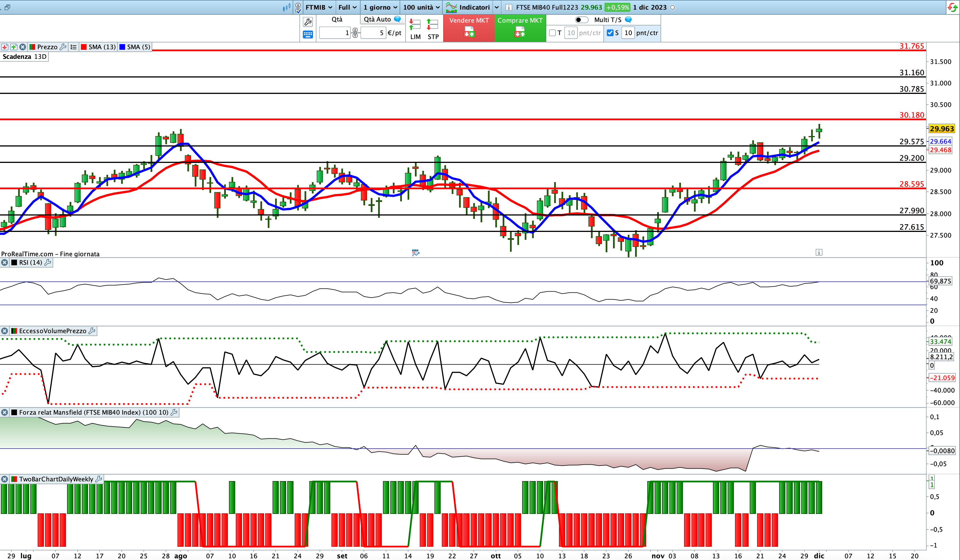Viewport: 960px width, 560px height.
Task: Open trading settings wrench icon
Action: click(308, 22)
